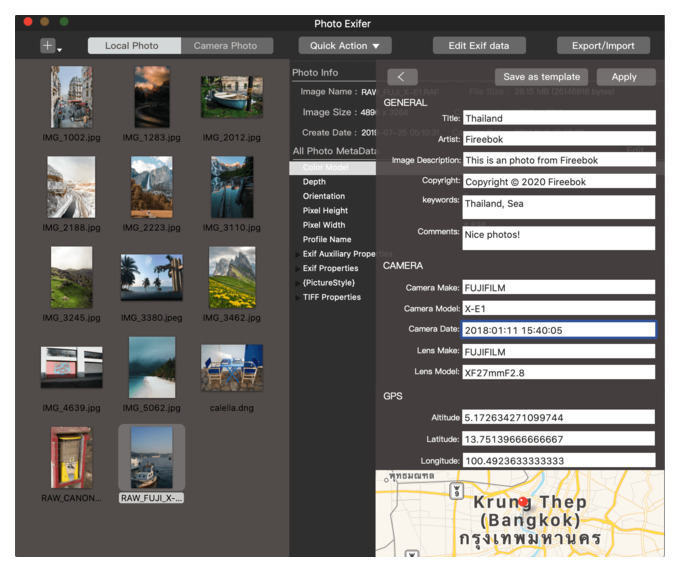Click the Edit Exif data button
This screenshot has height=572, width=680.
[479, 46]
